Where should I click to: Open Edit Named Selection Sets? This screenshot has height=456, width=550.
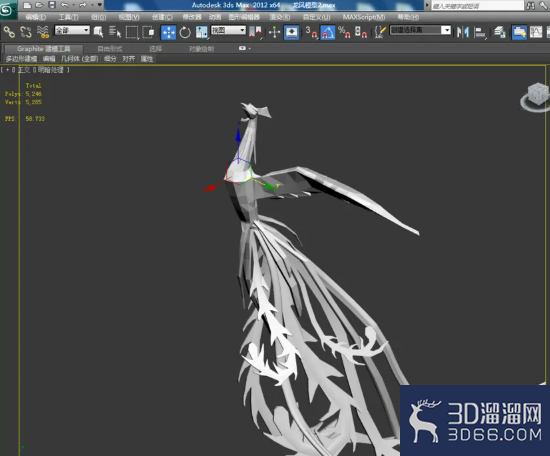click(x=380, y=32)
